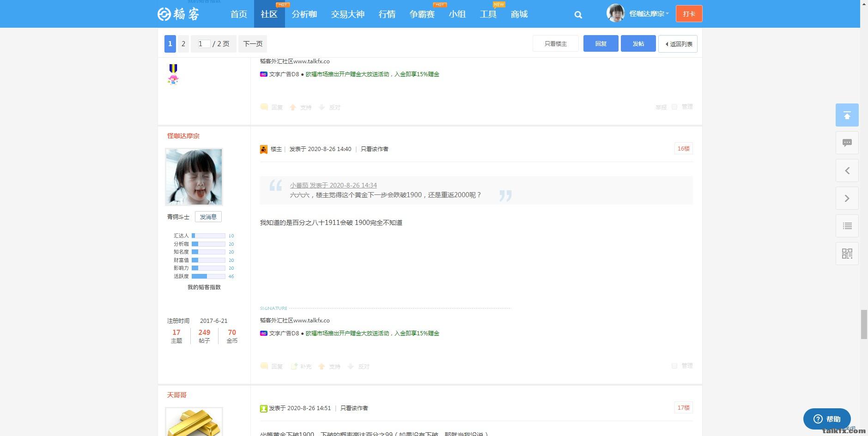868x436 pixels.
Task: Show QR code from sidebar icon
Action: click(847, 254)
